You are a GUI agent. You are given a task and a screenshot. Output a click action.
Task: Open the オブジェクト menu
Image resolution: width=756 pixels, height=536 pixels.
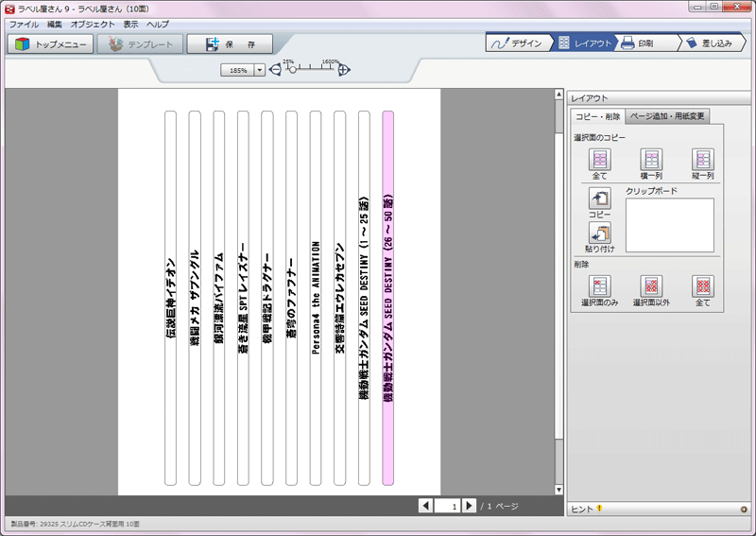[x=93, y=25]
